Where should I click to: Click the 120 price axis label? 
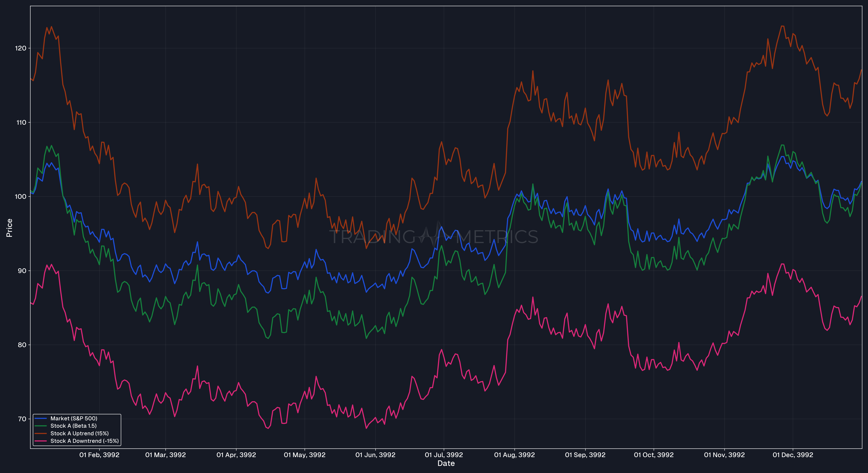click(21, 48)
